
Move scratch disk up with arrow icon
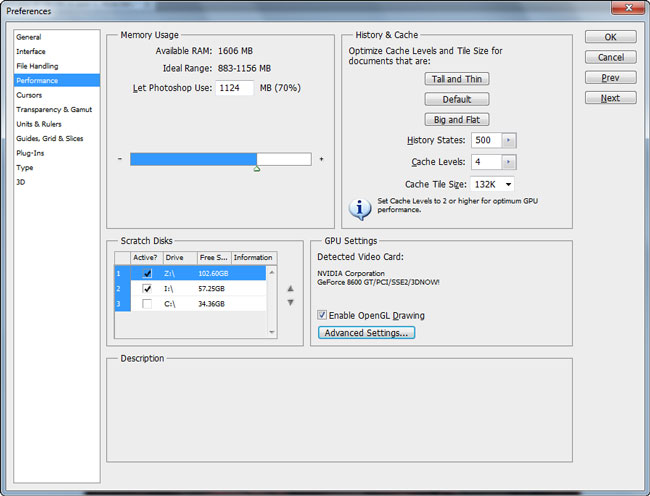click(x=291, y=288)
